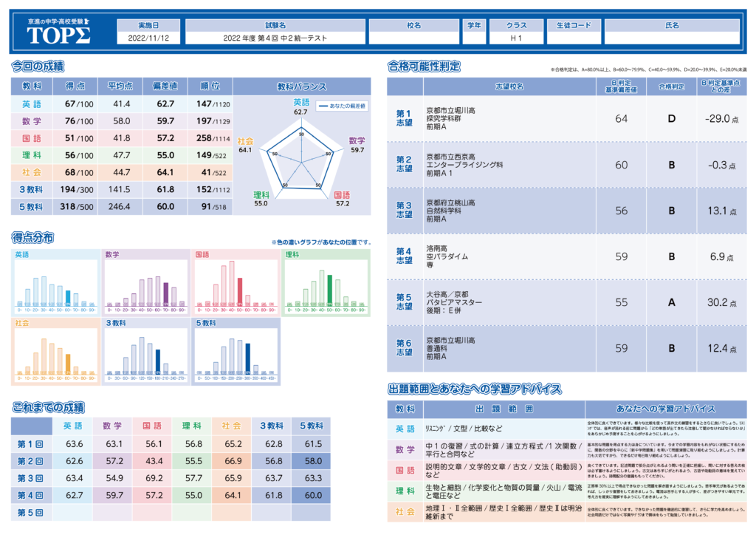The height and width of the screenshot is (535, 756).
Task: Click the D judgment for 第1志望
Action: point(671,118)
